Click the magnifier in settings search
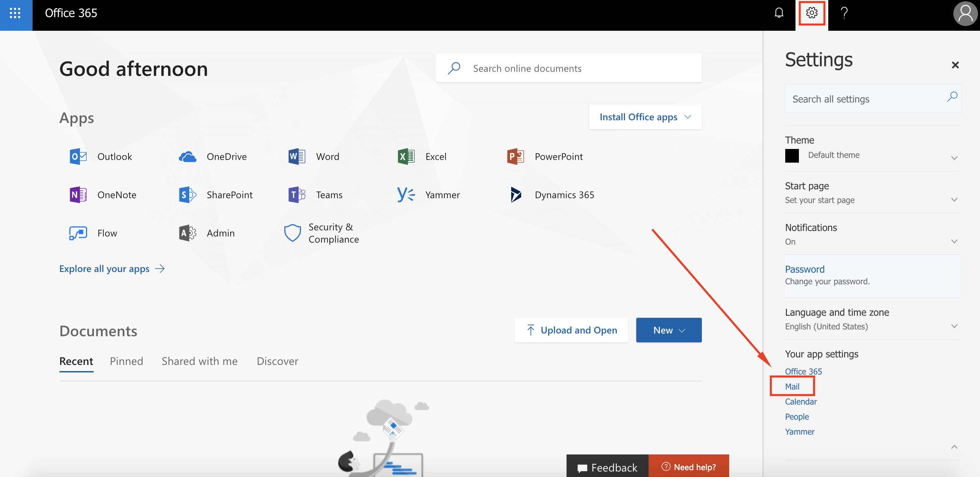The image size is (980, 477). (952, 97)
